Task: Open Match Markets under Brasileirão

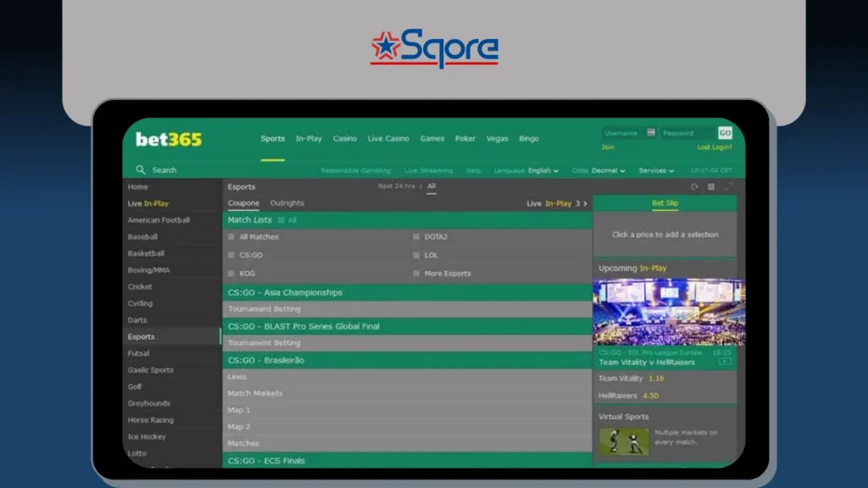Action: (x=408, y=393)
